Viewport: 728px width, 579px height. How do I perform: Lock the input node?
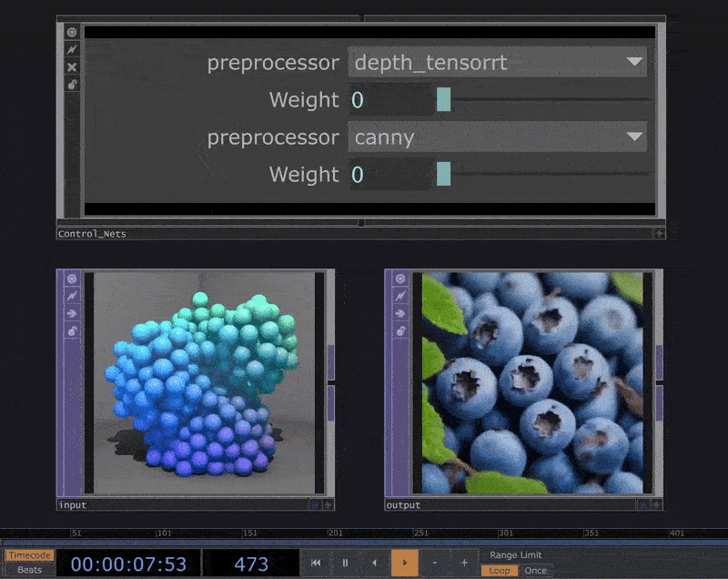(x=72, y=330)
